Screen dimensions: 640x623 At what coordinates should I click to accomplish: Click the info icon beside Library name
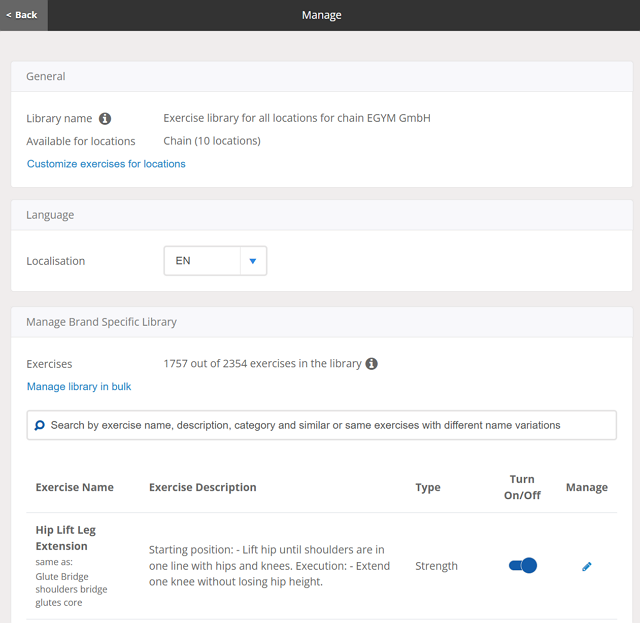tap(105, 119)
